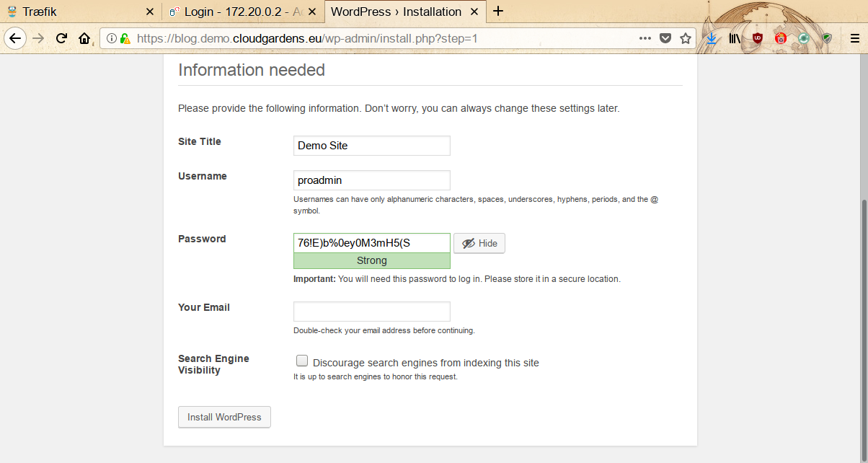Click the 'Important: You will need this password' note

click(457, 278)
